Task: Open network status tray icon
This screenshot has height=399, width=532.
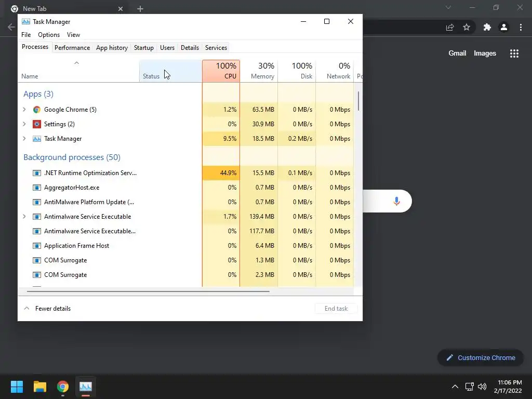Action: click(470, 387)
